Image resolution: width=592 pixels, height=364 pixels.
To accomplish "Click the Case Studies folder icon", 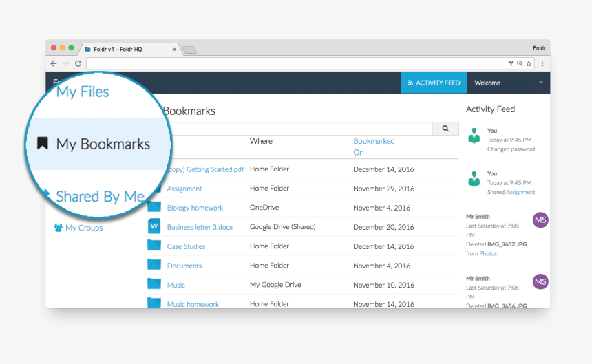I will point(154,245).
